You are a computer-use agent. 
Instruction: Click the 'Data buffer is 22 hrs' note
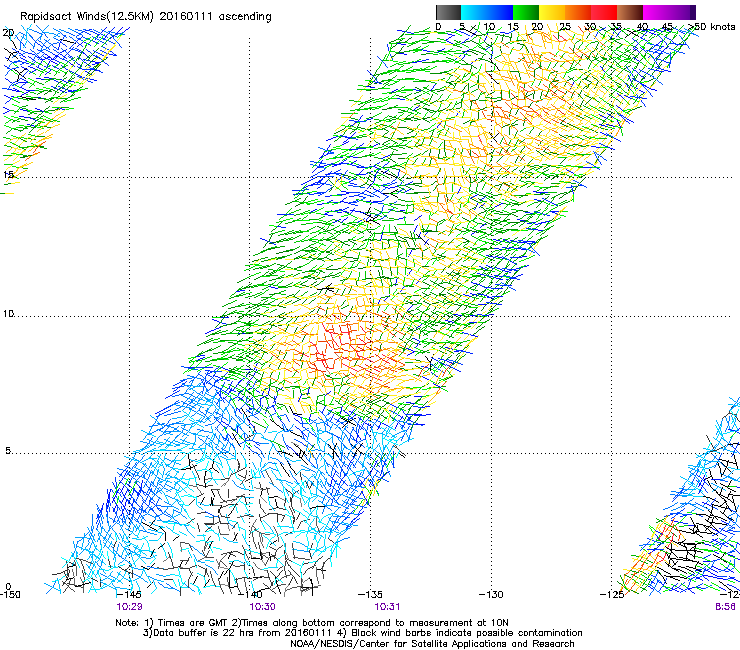point(202,633)
